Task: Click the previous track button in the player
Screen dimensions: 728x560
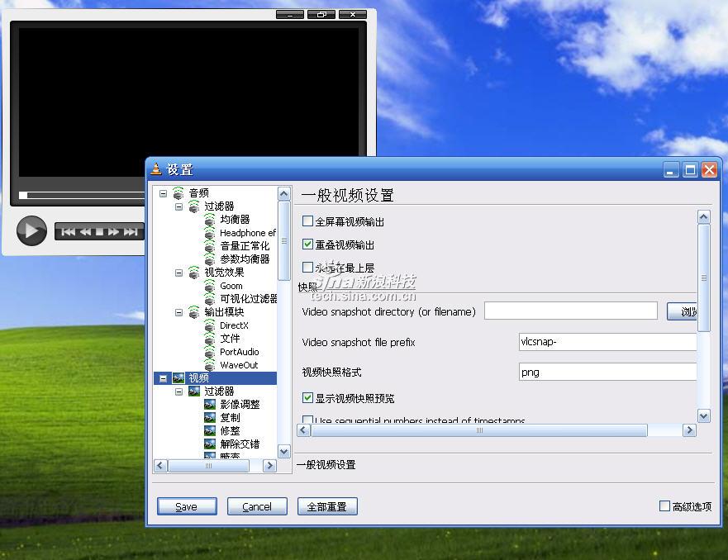Action: point(69,231)
